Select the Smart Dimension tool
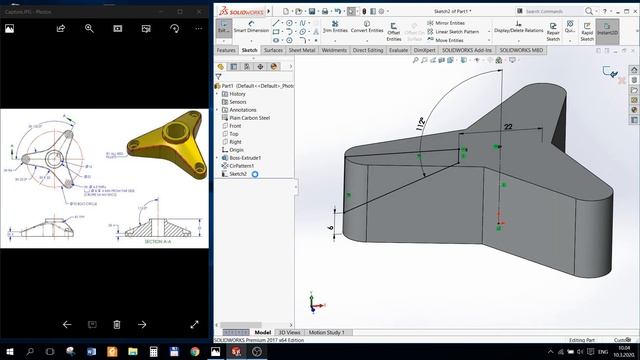This screenshot has height=360, width=640. coord(251,27)
